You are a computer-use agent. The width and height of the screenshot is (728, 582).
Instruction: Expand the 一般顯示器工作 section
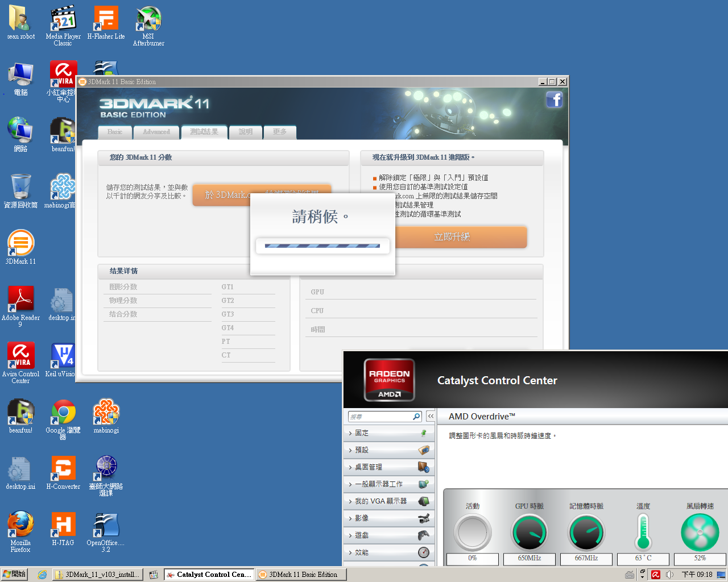tap(388, 484)
